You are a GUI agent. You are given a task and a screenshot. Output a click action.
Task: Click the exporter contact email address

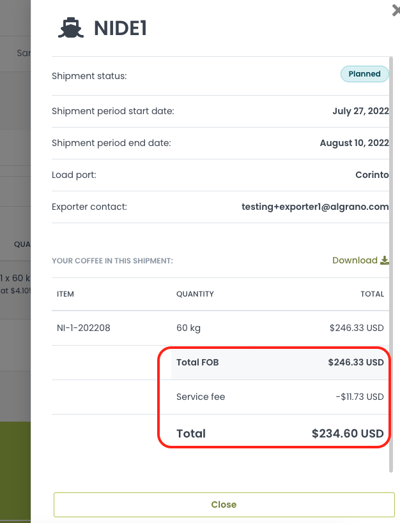pyautogui.click(x=315, y=207)
